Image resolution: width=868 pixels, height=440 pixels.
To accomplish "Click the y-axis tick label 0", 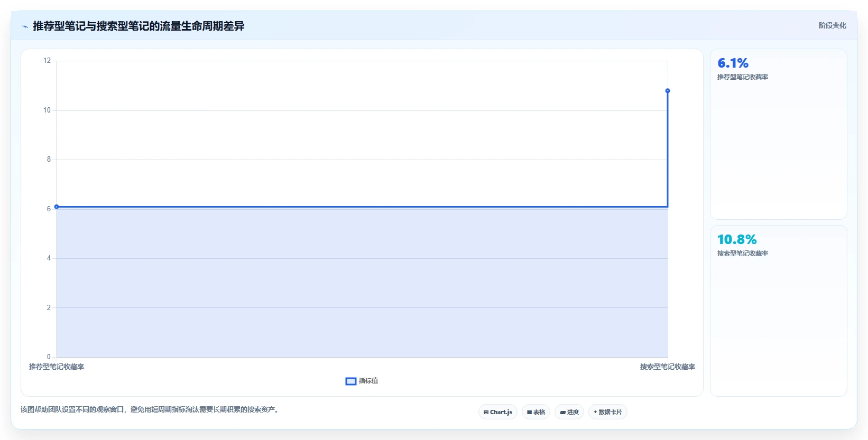I will point(49,357).
